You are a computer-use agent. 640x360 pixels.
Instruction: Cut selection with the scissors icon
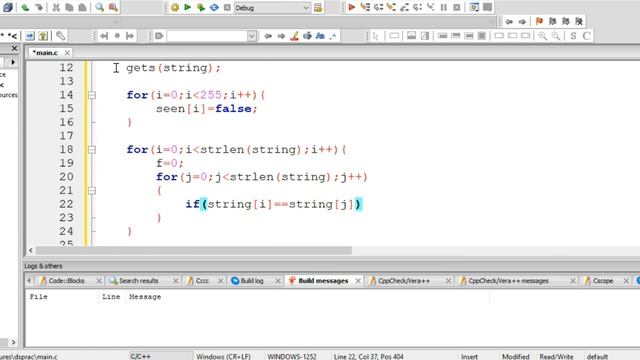pos(56,7)
